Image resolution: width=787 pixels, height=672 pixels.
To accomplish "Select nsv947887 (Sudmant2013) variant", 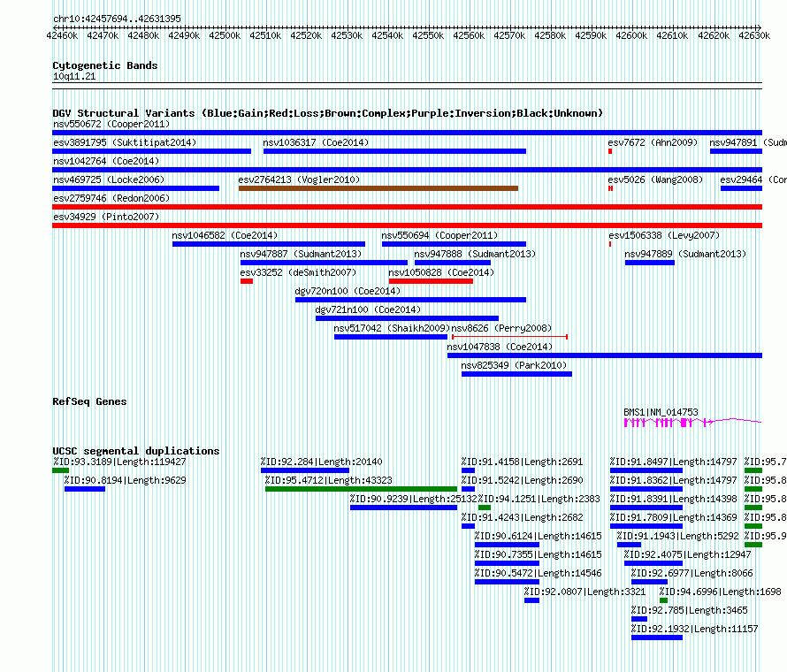I will click(x=324, y=263).
